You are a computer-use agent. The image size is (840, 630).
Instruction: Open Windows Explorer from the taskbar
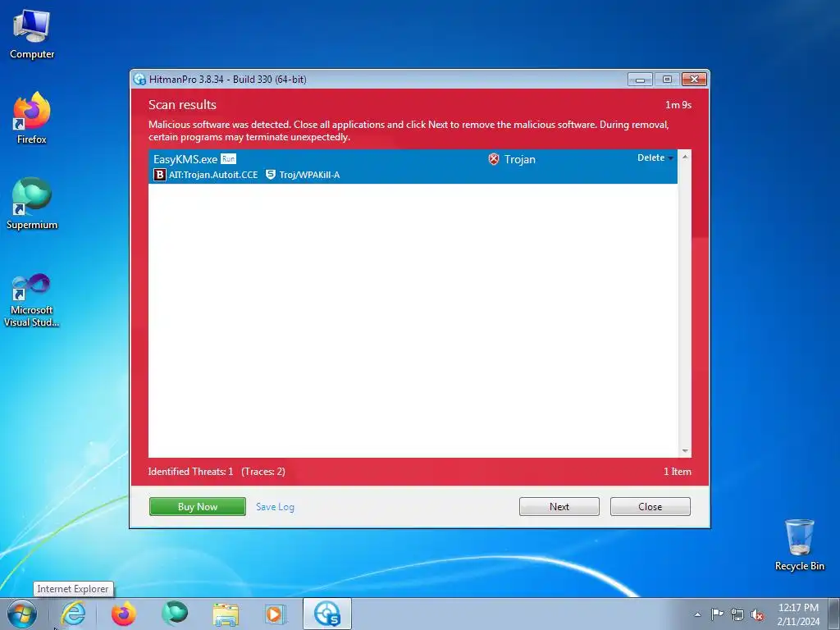(x=226, y=614)
